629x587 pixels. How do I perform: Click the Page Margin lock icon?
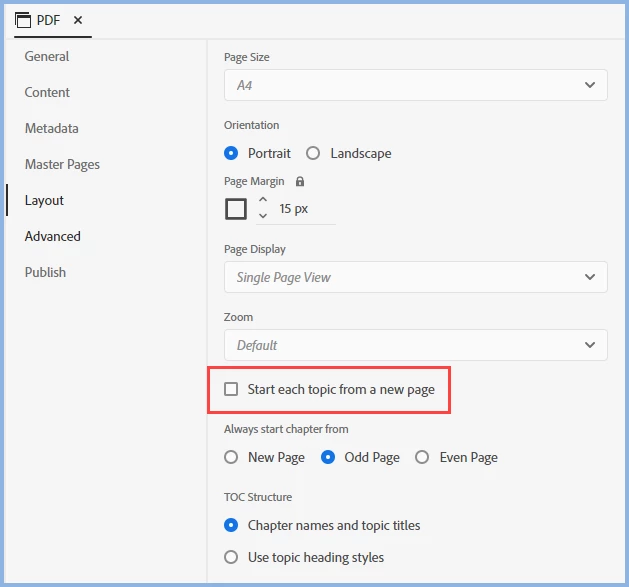pos(300,181)
